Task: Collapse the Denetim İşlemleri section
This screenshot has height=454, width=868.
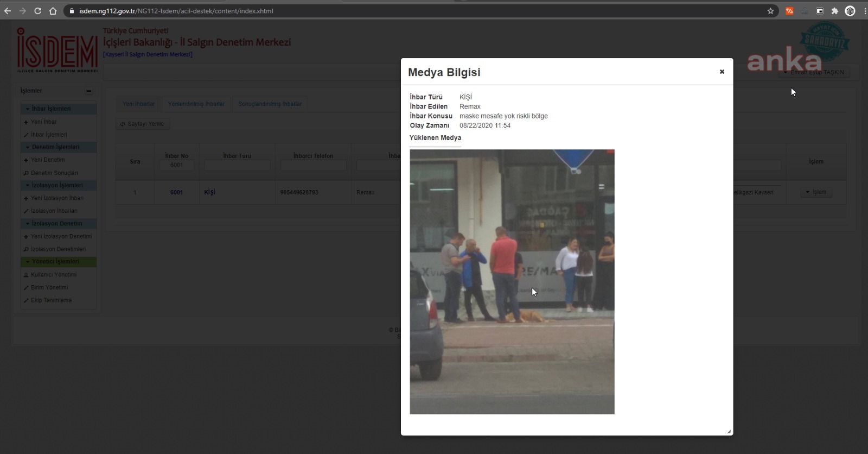Action: coord(59,147)
